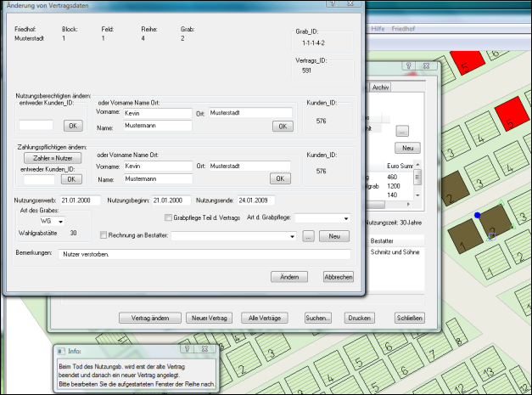
Task: Click scroll-down arrow of Euro Summe list
Action: click(x=417, y=195)
